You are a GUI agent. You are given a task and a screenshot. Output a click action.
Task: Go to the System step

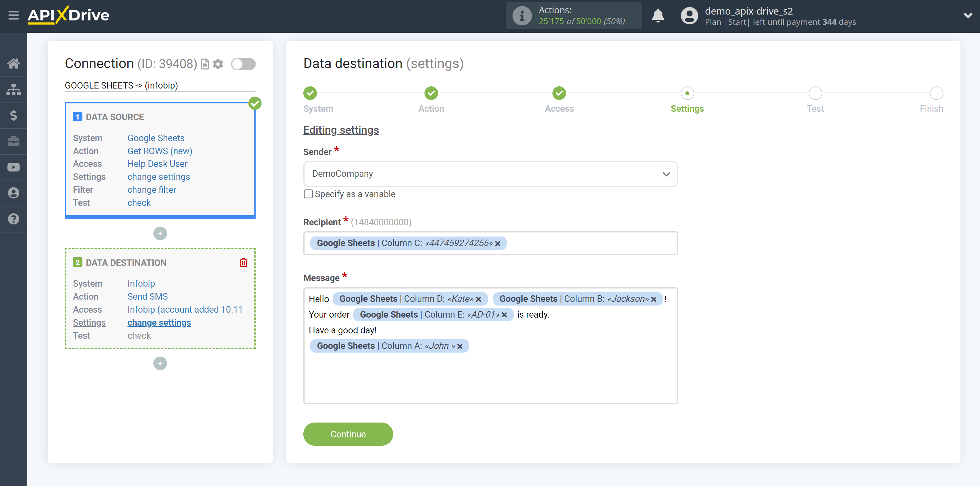310,93
